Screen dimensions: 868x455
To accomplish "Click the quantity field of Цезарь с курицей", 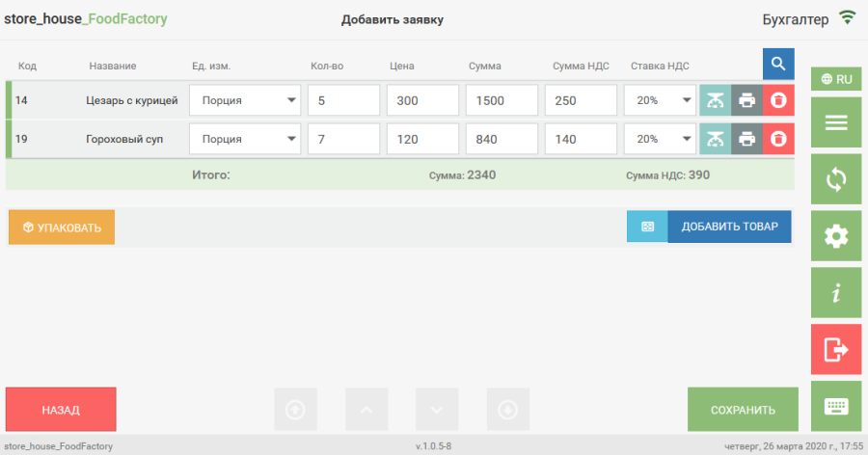I will coord(343,100).
